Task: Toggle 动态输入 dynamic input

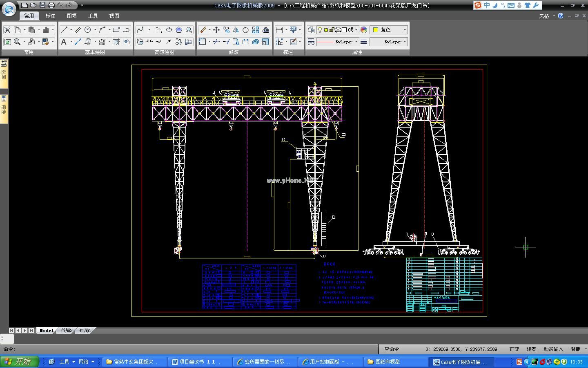Action: click(x=553, y=349)
